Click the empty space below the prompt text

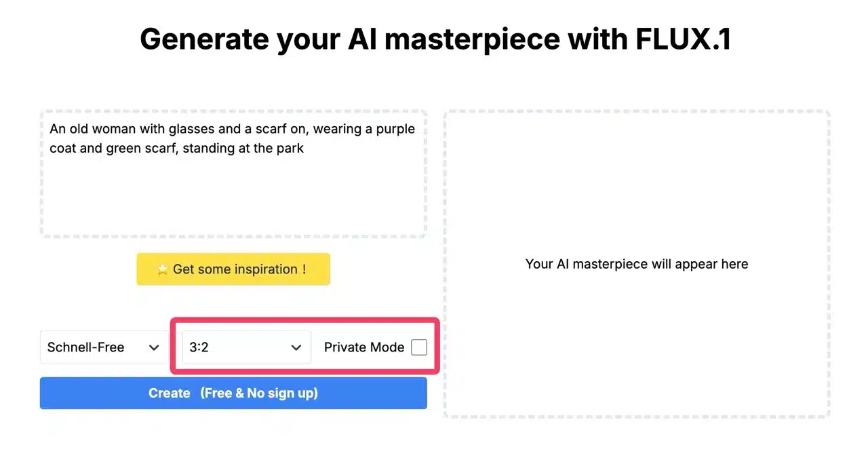[x=233, y=200]
